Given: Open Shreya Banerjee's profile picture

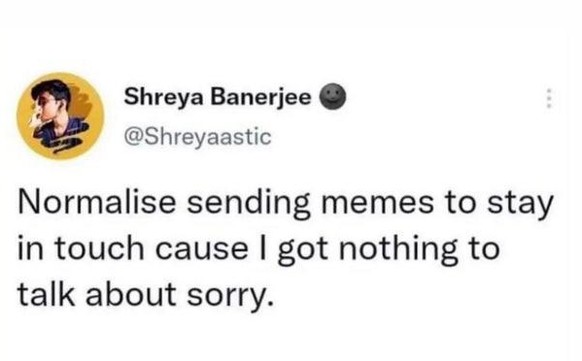Looking at the screenshot, I should [x=60, y=116].
